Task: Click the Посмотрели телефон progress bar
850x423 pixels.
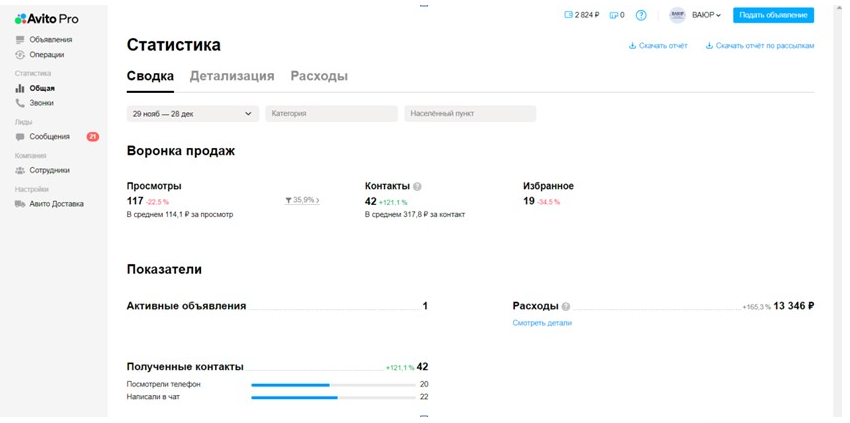Action: click(333, 385)
